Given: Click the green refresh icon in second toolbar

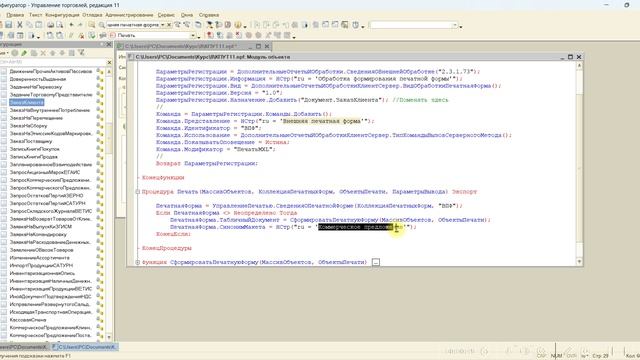Looking at the screenshot, I should click(x=92, y=36).
